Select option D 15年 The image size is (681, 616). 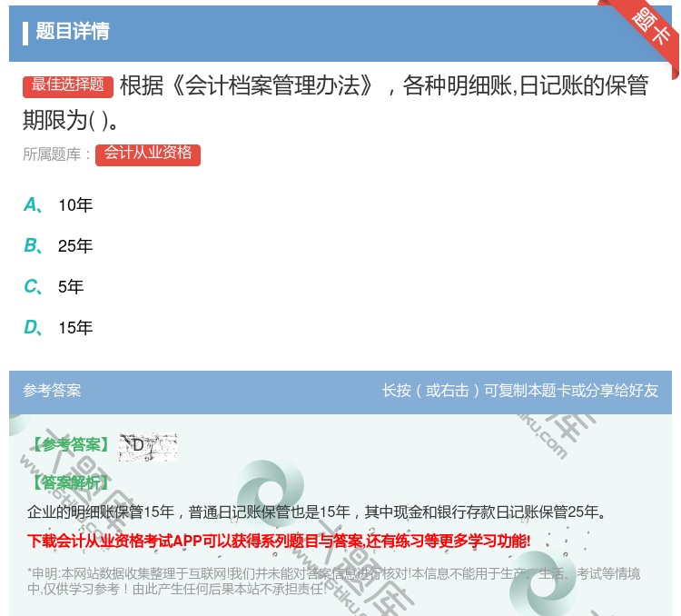click(x=58, y=327)
